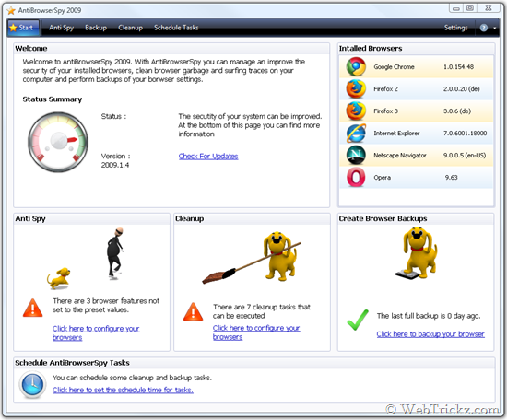Open the Backup tab
The width and height of the screenshot is (507, 420).
tap(96, 28)
